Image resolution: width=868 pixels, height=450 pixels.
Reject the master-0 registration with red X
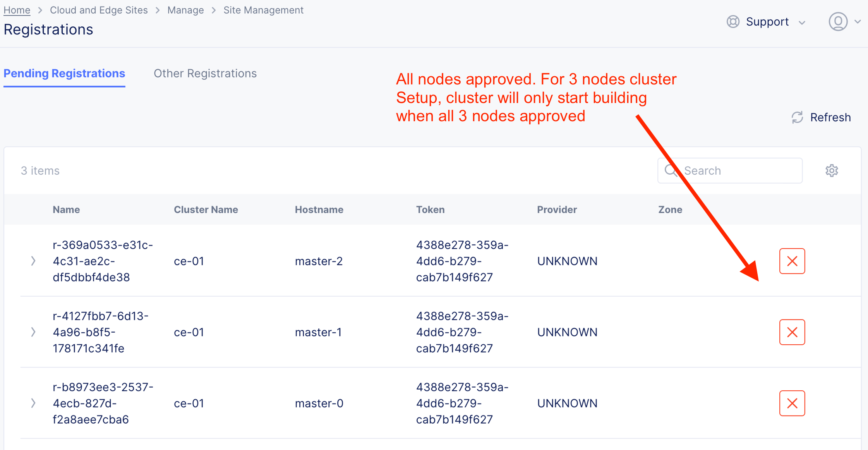click(792, 403)
